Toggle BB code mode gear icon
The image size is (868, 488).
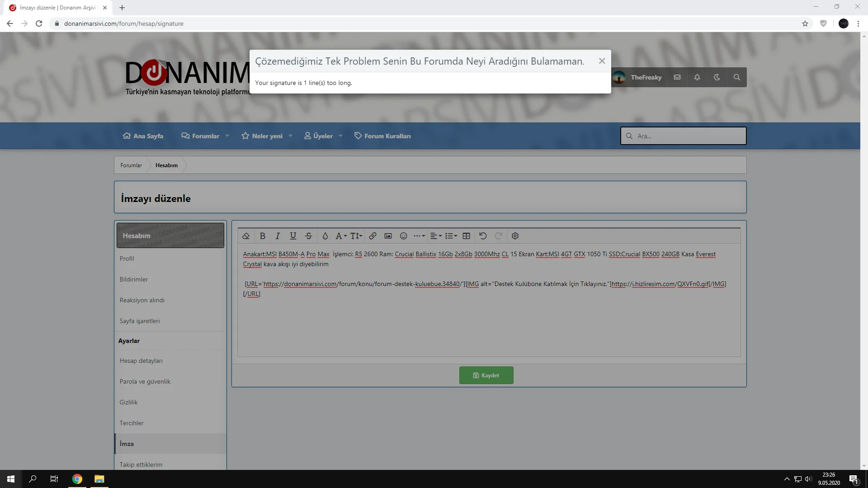click(x=515, y=236)
